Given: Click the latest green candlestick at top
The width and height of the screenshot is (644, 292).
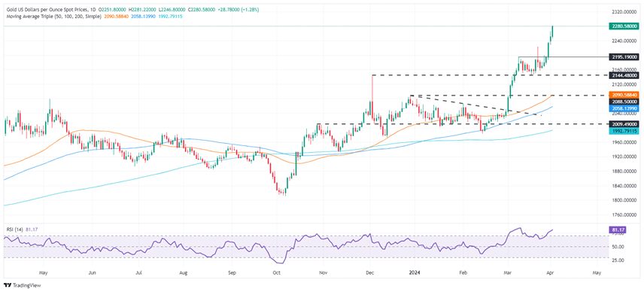Looking at the screenshot, I should pyautogui.click(x=552, y=32).
